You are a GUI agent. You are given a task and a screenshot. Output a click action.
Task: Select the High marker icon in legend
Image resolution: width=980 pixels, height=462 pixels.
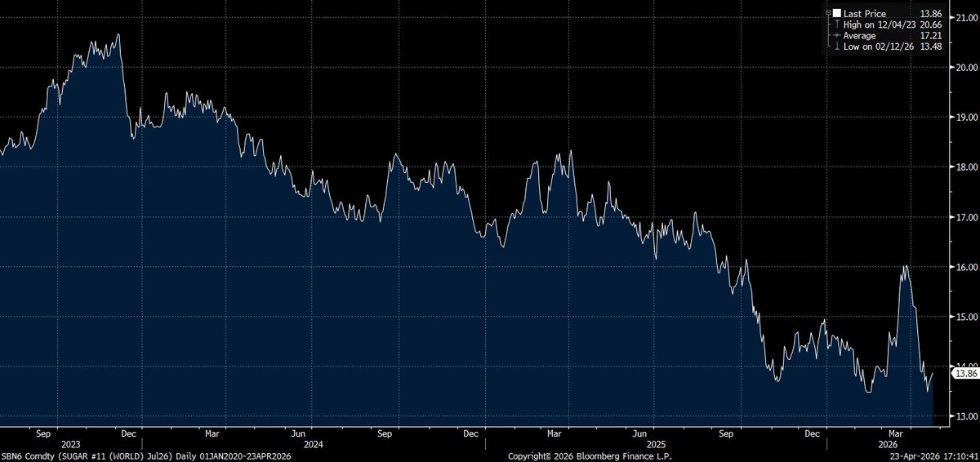tap(837, 24)
